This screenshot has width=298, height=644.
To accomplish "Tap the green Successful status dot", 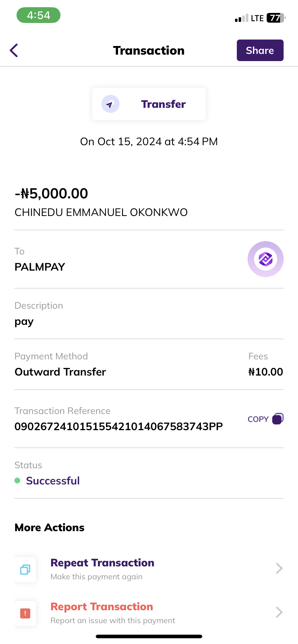I will point(17,480).
